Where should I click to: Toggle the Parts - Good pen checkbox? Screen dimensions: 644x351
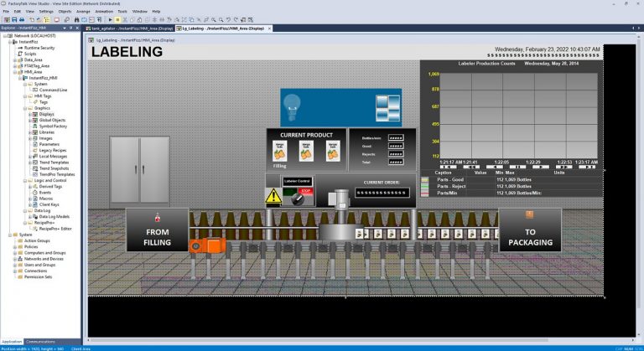[424, 178]
